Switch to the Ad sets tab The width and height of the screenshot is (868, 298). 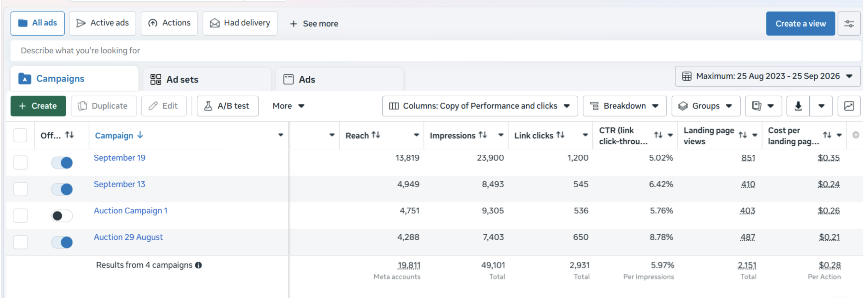pyautogui.click(x=207, y=80)
